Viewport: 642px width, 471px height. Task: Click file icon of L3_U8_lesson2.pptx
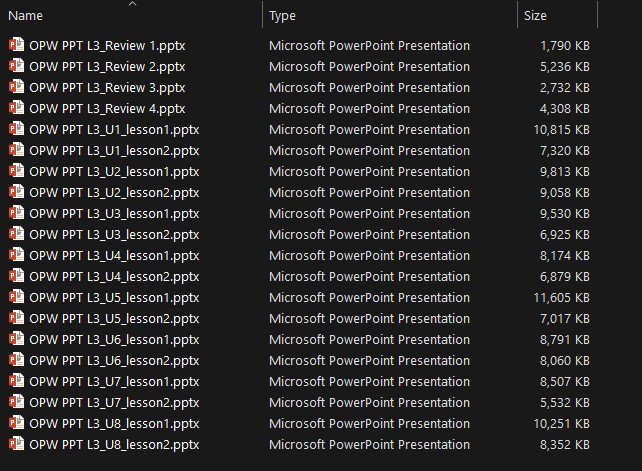click(x=16, y=444)
